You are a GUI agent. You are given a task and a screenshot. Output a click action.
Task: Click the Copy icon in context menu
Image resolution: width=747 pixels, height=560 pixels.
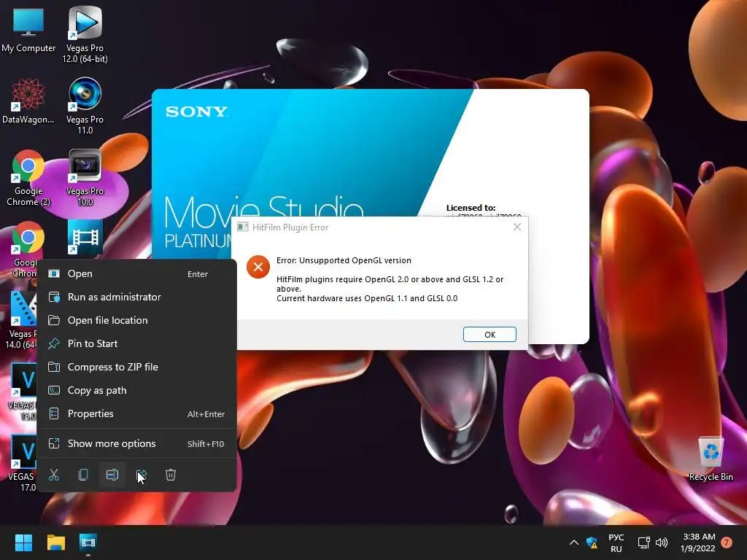pos(83,475)
